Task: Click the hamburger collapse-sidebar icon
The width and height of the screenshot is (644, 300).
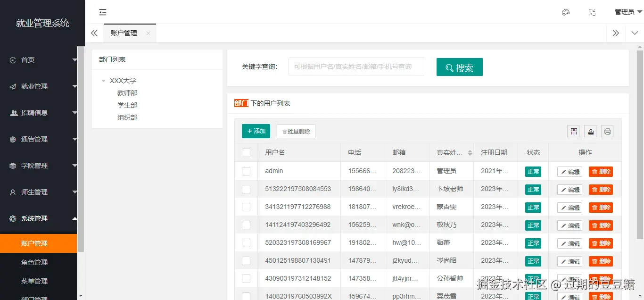Action: [x=103, y=12]
